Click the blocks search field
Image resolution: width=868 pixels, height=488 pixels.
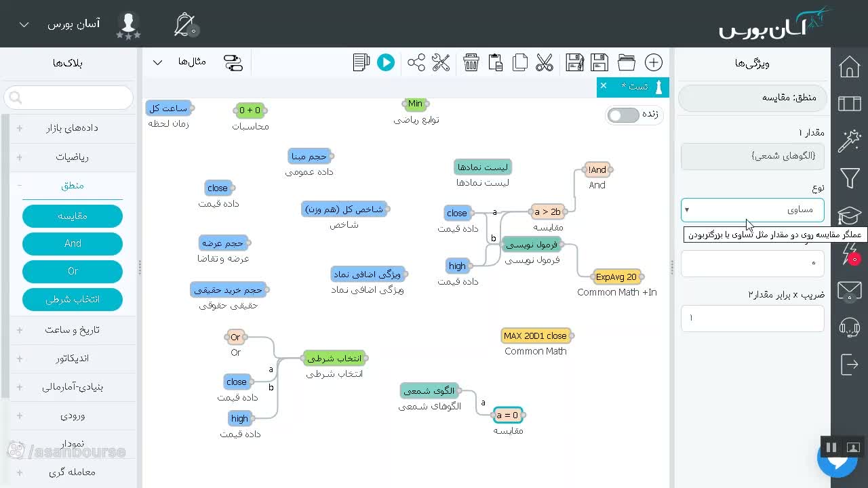(x=68, y=98)
